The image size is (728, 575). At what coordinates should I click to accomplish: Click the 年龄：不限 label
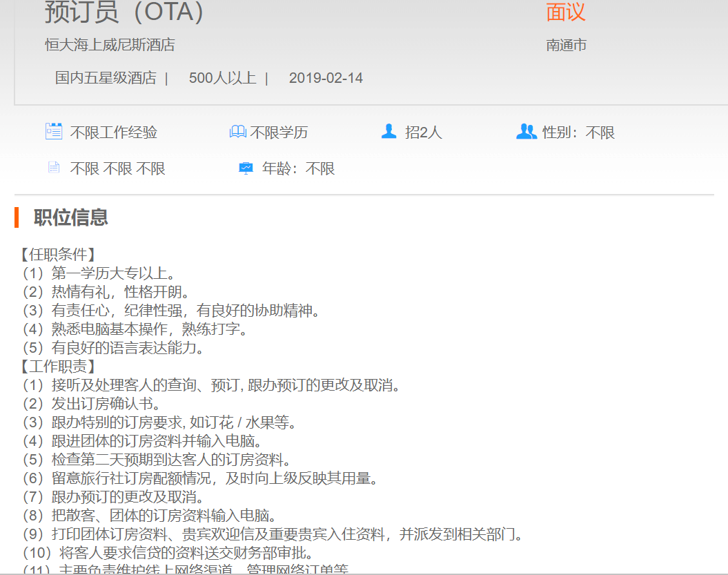pyautogui.click(x=298, y=169)
